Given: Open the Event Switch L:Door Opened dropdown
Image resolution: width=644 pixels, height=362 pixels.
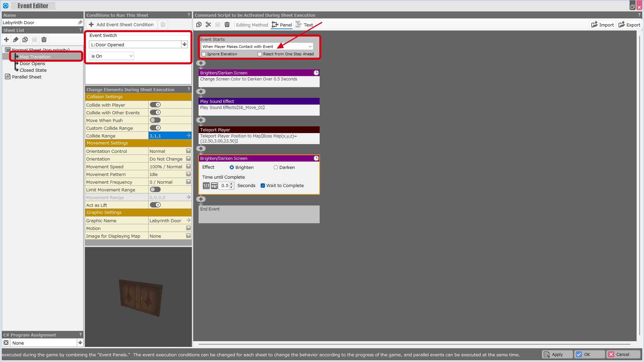Looking at the screenshot, I should (184, 45).
